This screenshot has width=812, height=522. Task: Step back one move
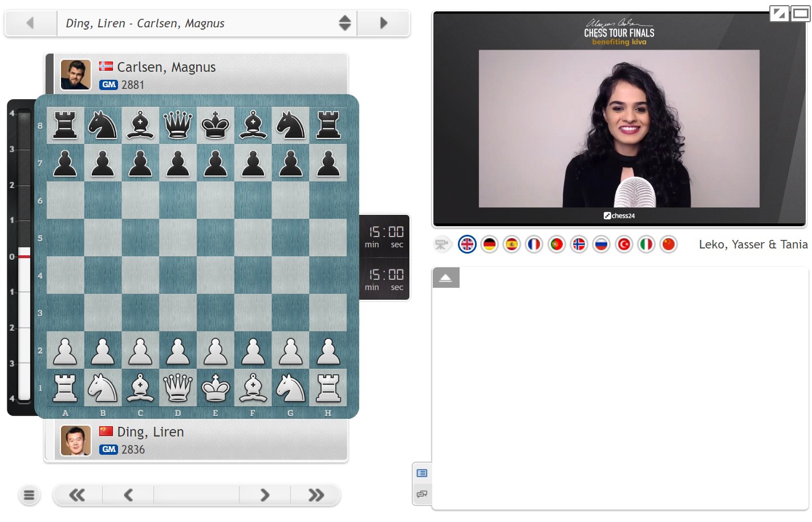[128, 495]
